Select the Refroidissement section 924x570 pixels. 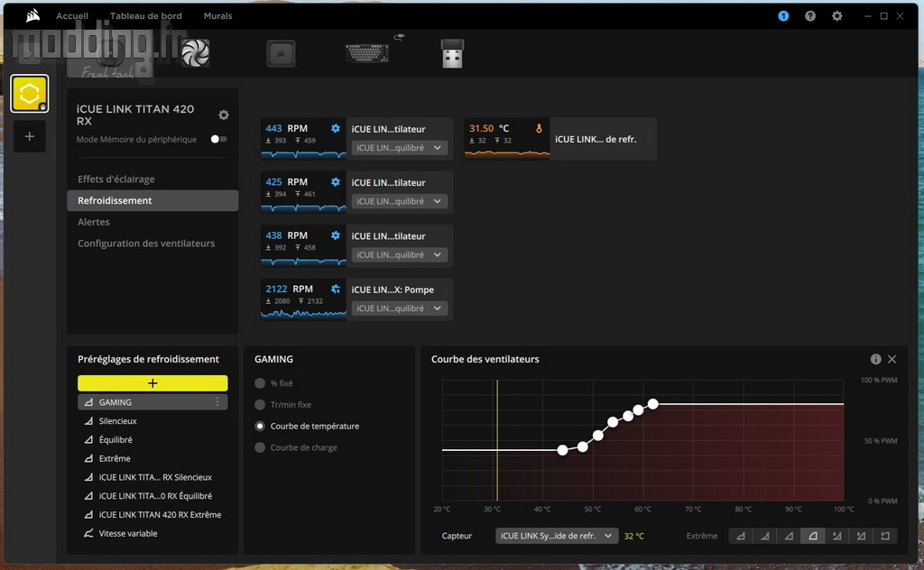click(x=152, y=200)
